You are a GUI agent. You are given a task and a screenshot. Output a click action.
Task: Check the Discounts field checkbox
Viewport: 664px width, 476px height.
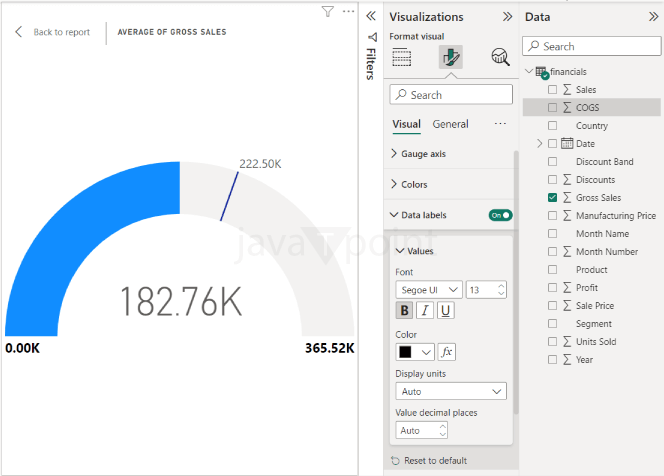(x=552, y=180)
